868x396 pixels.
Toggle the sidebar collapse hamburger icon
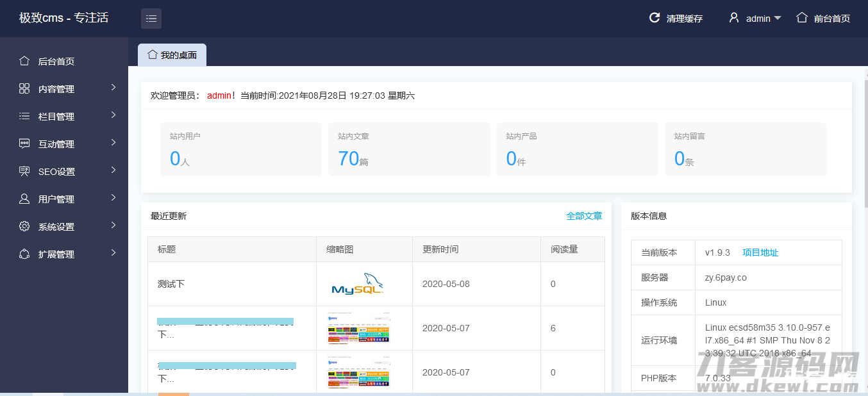[151, 19]
